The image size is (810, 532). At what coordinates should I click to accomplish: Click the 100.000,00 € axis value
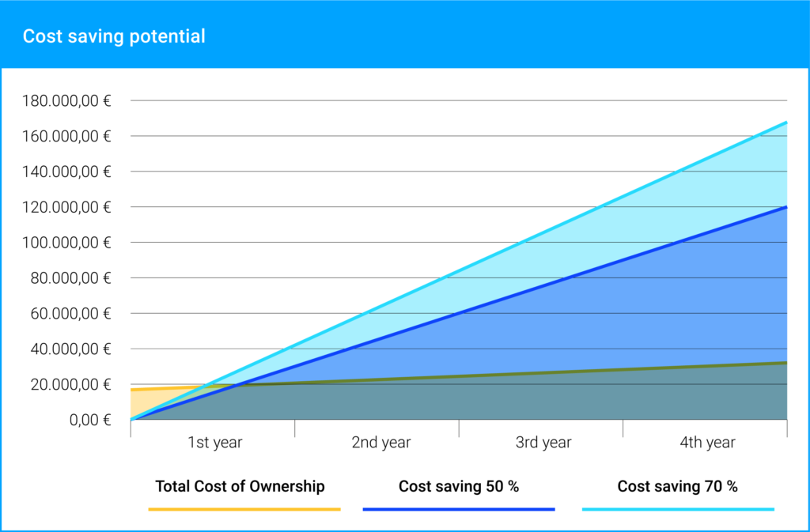pyautogui.click(x=66, y=243)
